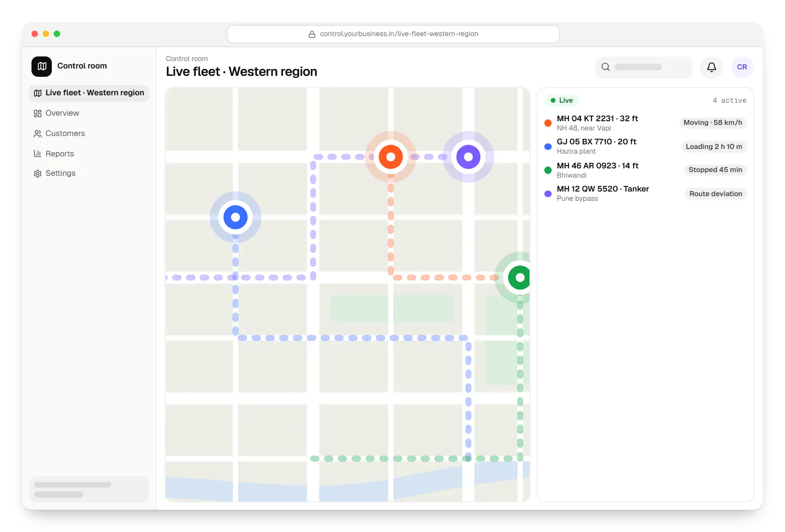Click the lock icon in address bar
Screen dimensions: 785x532
click(312, 34)
